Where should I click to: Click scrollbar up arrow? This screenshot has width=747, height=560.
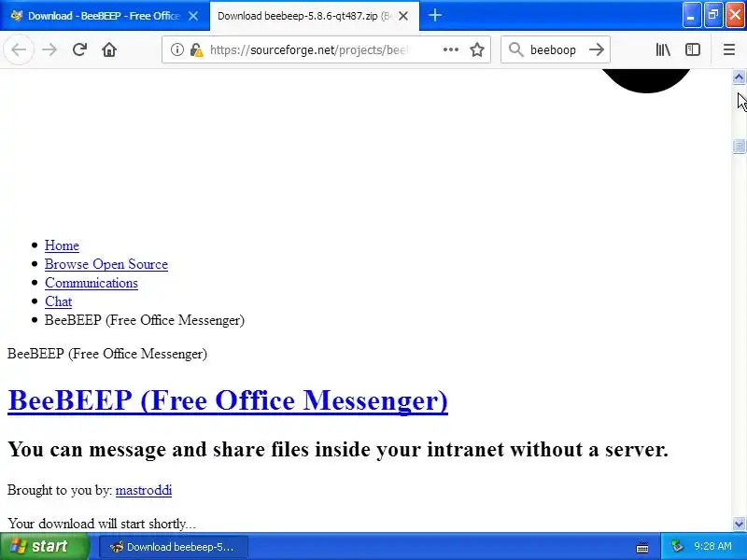coord(739,77)
